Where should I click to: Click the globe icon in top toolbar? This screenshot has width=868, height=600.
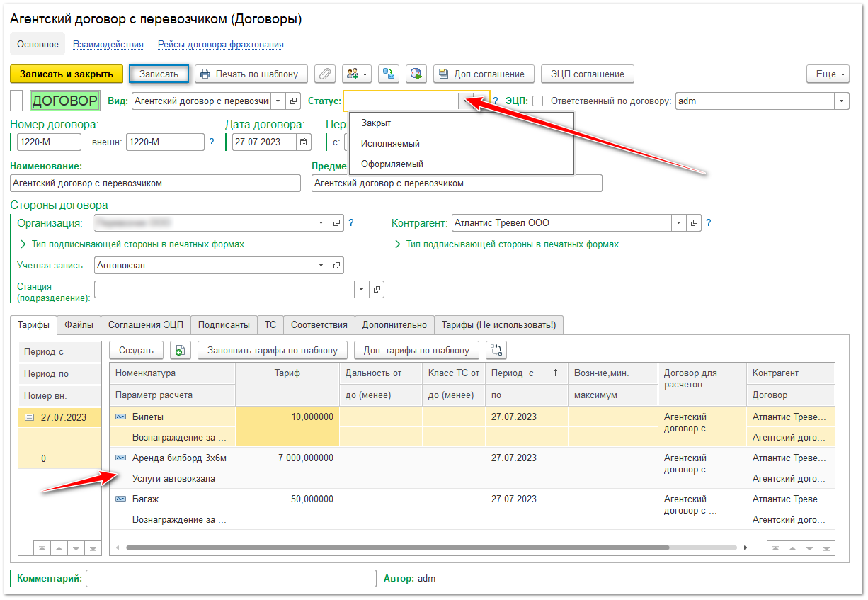[416, 74]
